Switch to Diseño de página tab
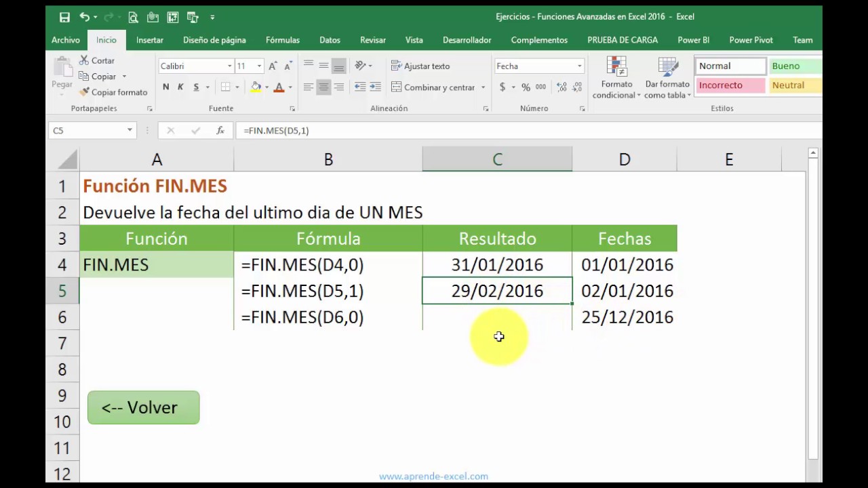The width and height of the screenshot is (868, 488). coord(214,40)
